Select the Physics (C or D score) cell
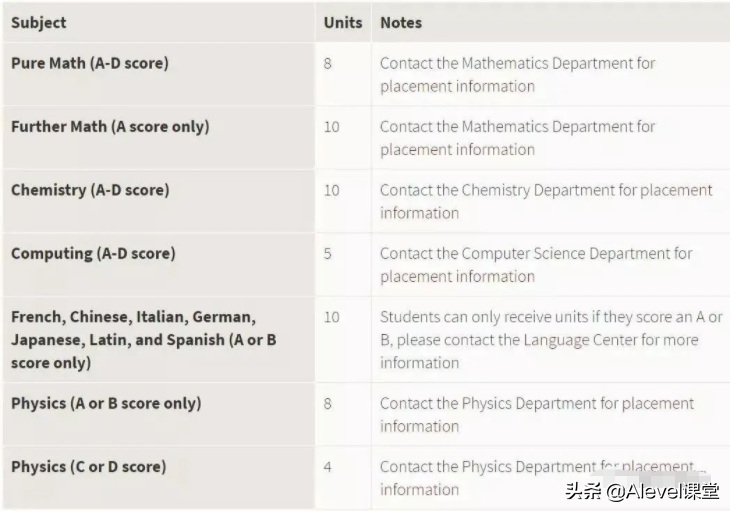 click(89, 466)
